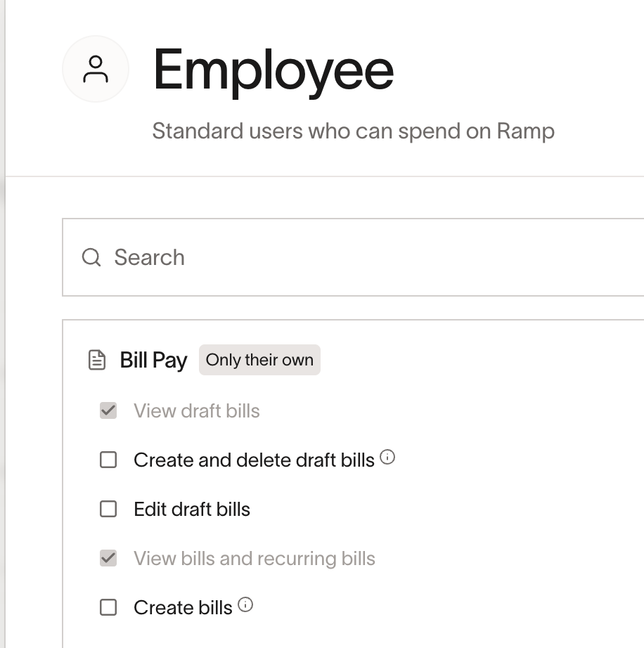Click "View bills and recurring bills" label text
644x648 pixels.
(255, 559)
